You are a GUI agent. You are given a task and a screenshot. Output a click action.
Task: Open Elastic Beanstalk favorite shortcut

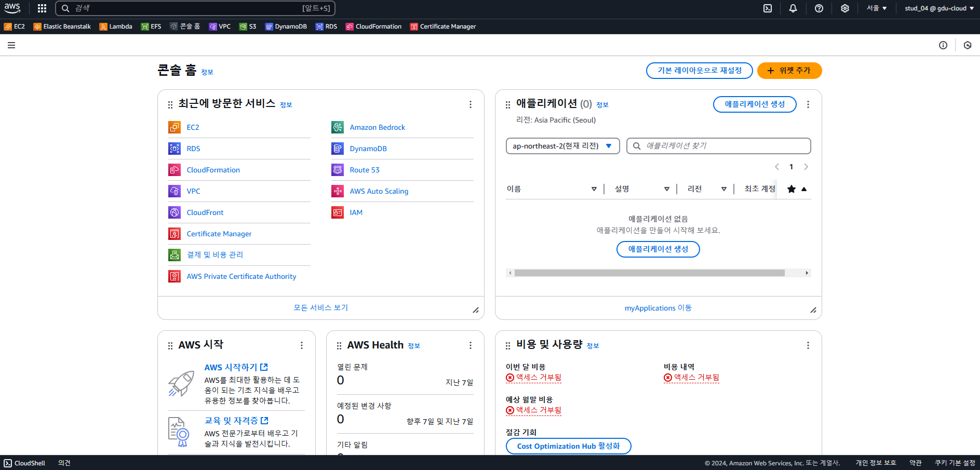[62, 26]
